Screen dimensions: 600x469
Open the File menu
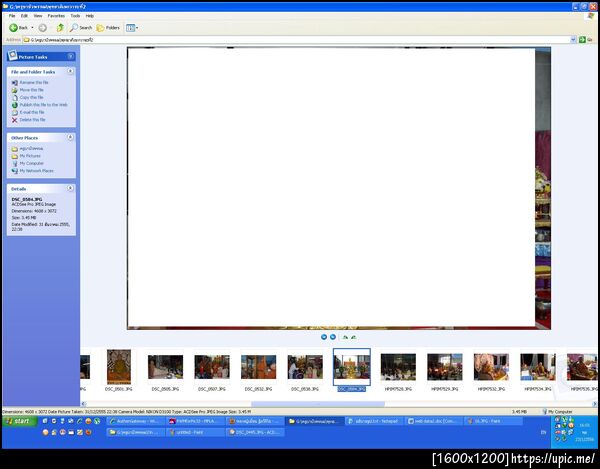pos(12,16)
